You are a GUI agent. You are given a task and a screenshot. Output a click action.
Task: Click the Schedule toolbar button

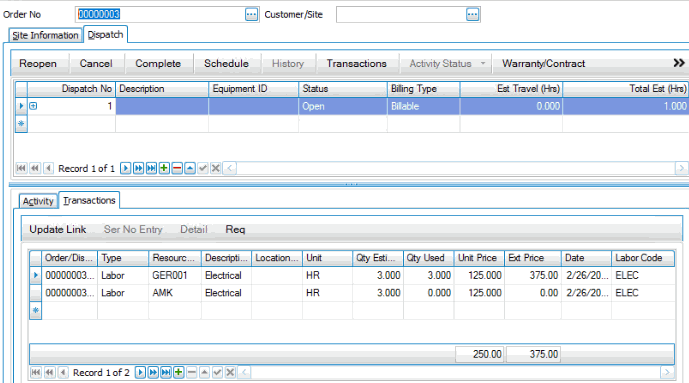(x=226, y=64)
